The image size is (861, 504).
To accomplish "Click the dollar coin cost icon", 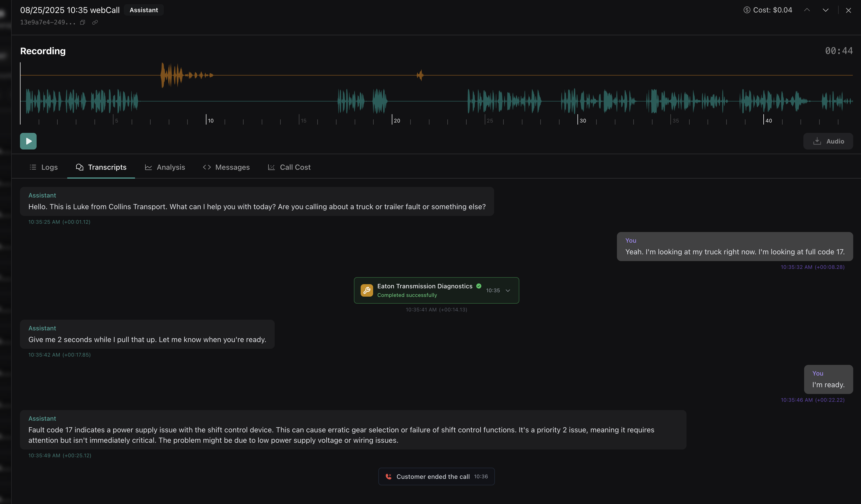I will (747, 10).
